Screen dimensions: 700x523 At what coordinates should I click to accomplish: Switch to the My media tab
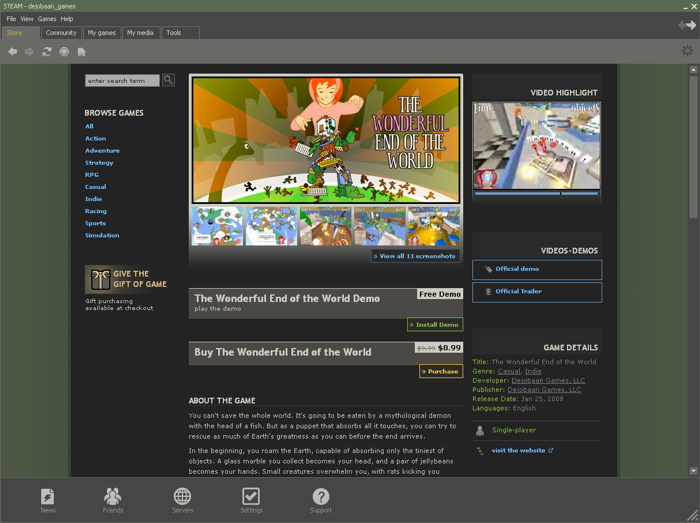140,33
